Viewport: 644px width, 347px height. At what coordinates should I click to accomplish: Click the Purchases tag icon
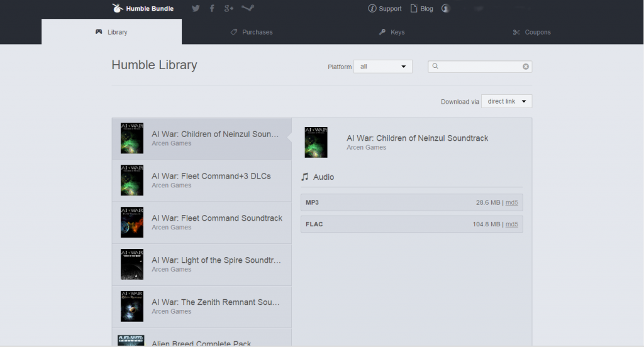[x=234, y=32]
